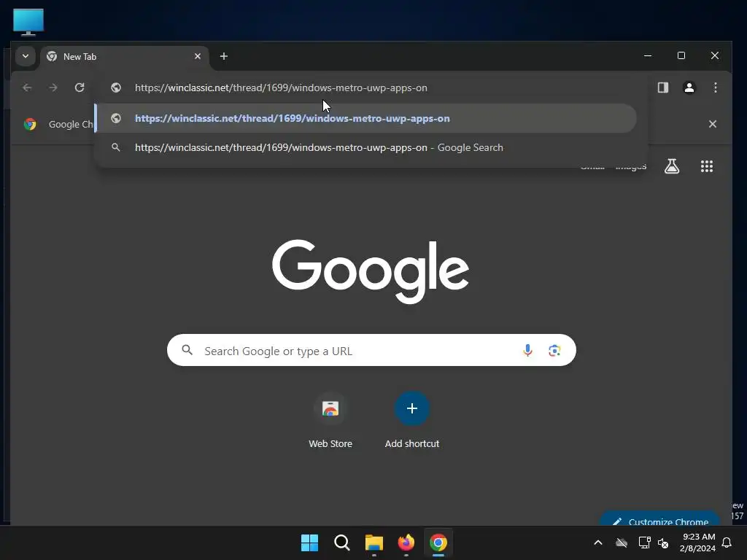
Task: Open the clock showing 9:23 AM
Action: click(697, 542)
